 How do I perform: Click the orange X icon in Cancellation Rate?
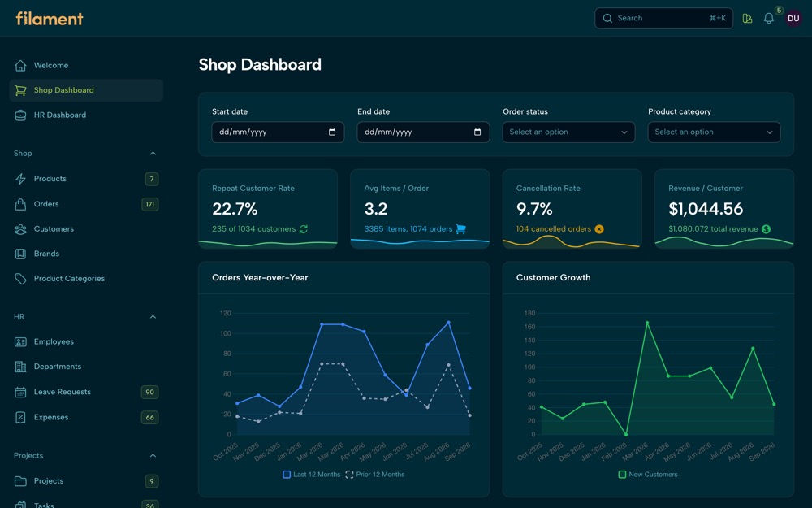[599, 229]
